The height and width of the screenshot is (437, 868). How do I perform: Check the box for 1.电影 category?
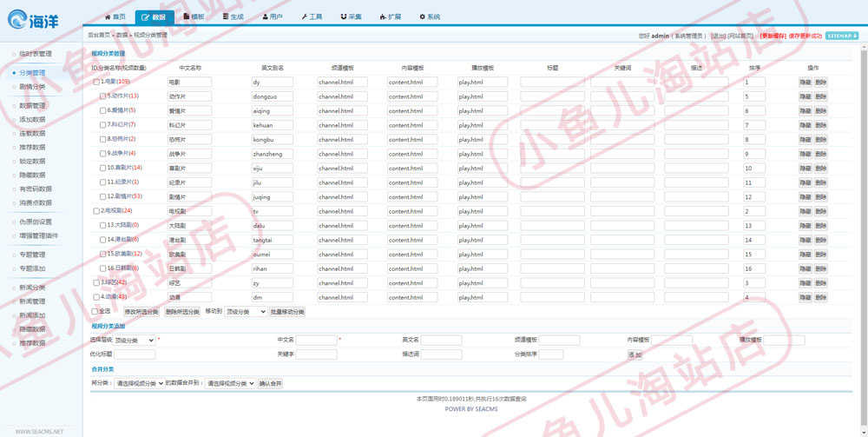[95, 82]
